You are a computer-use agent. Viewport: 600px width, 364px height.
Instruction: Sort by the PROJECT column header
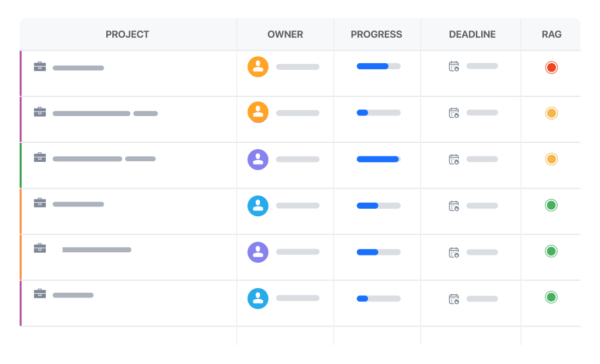pyautogui.click(x=128, y=34)
